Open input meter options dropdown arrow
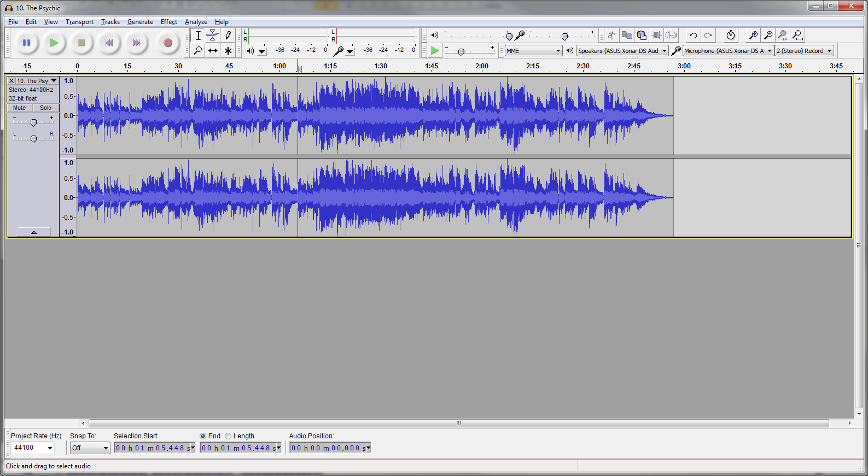Viewport: 868px width, 476px height. pyautogui.click(x=350, y=51)
